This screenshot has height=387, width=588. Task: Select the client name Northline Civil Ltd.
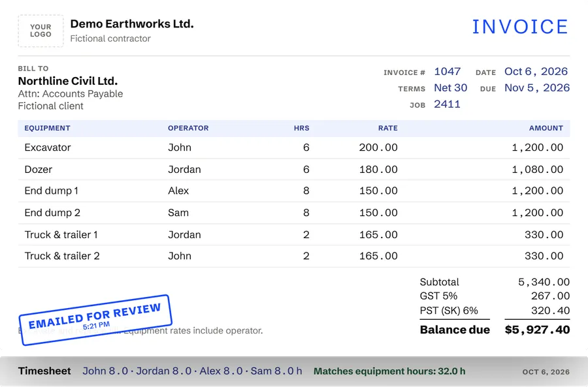pyautogui.click(x=68, y=81)
